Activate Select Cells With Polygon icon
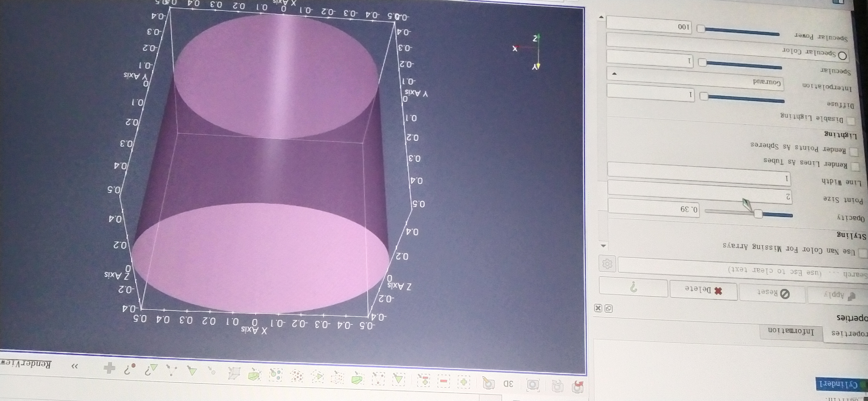868x401 pixels. [x=317, y=377]
